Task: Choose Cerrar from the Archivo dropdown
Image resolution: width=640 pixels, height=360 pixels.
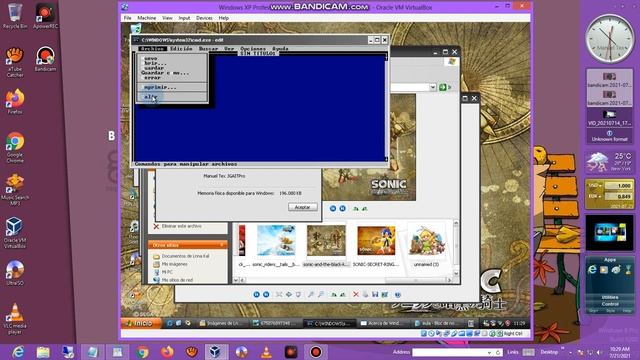Action: point(172,78)
